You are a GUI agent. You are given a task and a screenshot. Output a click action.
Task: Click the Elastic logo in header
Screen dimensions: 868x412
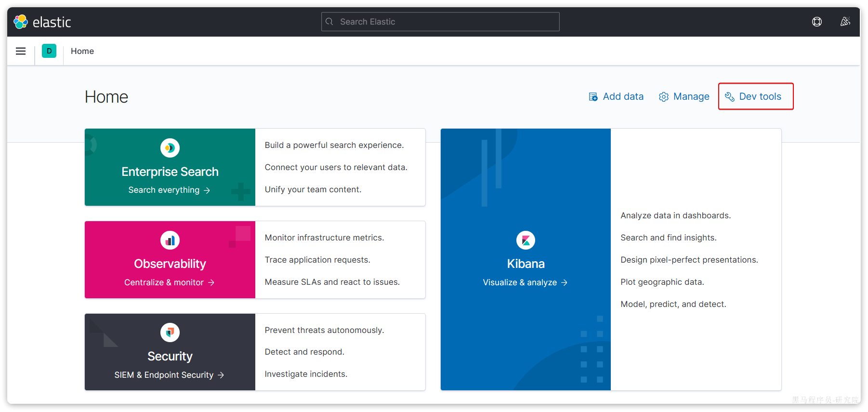pyautogui.click(x=42, y=22)
